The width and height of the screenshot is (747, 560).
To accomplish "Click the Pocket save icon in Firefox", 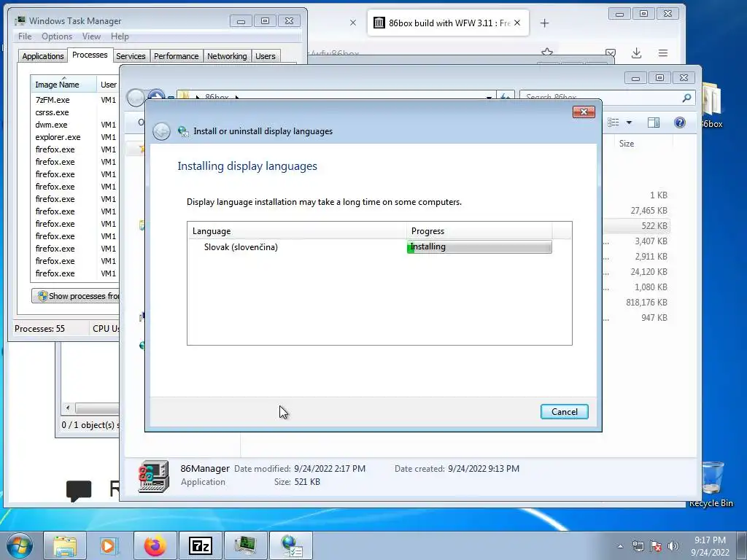I will pyautogui.click(x=611, y=52).
